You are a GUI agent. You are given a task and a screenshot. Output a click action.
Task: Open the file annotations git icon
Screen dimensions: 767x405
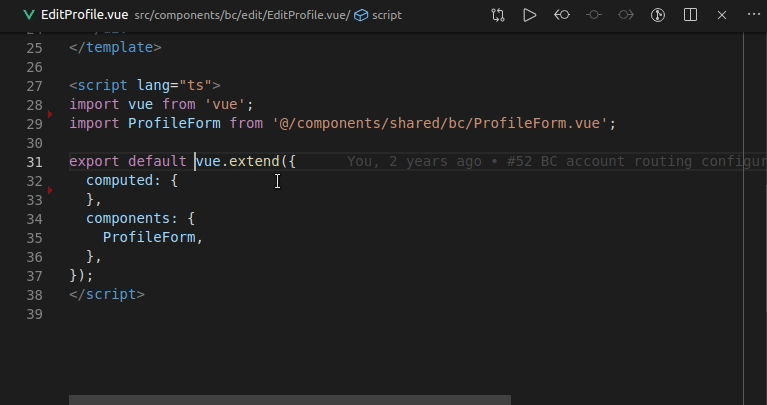click(658, 15)
